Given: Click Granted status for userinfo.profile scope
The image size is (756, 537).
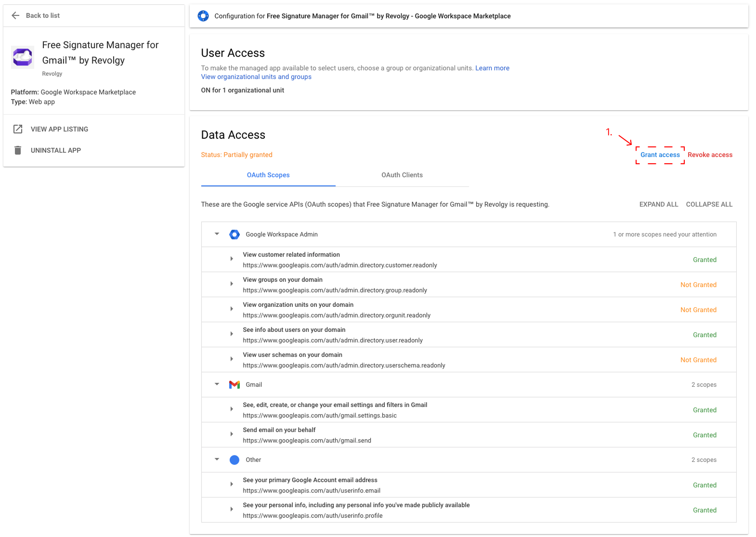Looking at the screenshot, I should tap(704, 511).
